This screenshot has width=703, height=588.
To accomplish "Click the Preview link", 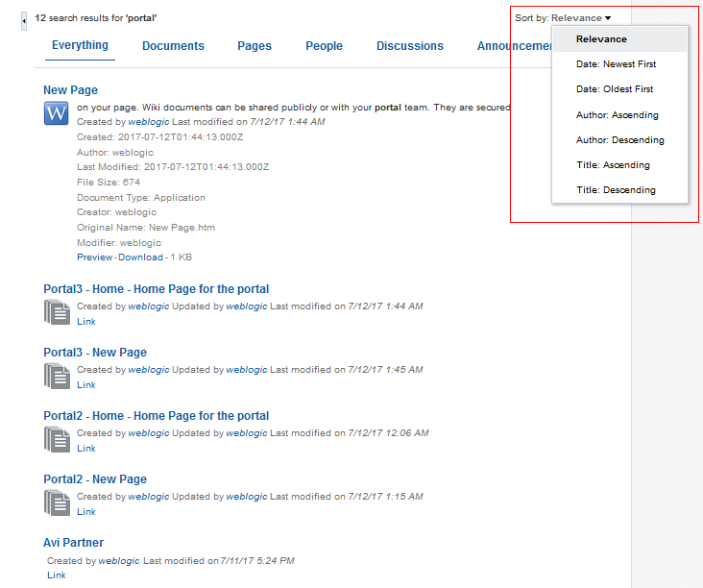I will (95, 257).
